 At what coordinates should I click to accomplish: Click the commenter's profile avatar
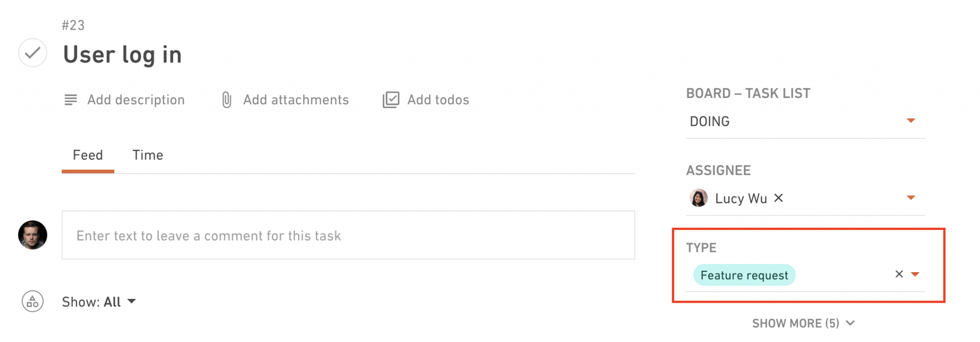point(33,235)
